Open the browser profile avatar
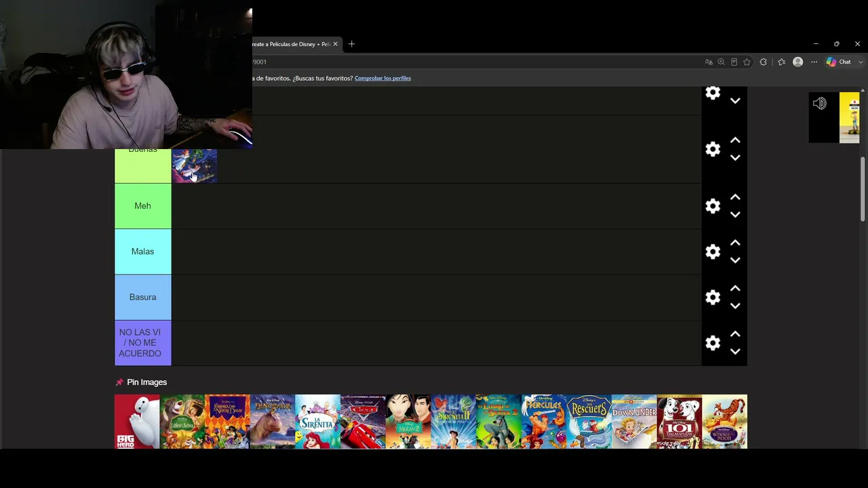This screenshot has height=488, width=868. (x=798, y=62)
